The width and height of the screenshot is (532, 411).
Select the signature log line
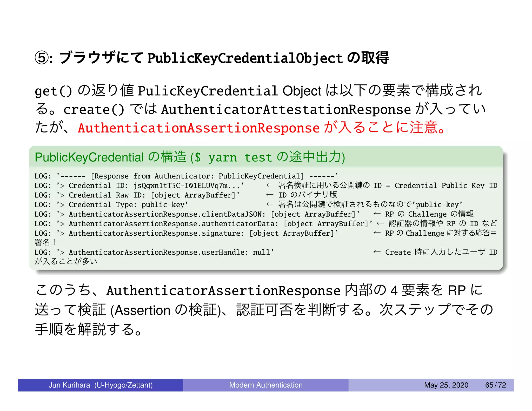tap(187, 233)
